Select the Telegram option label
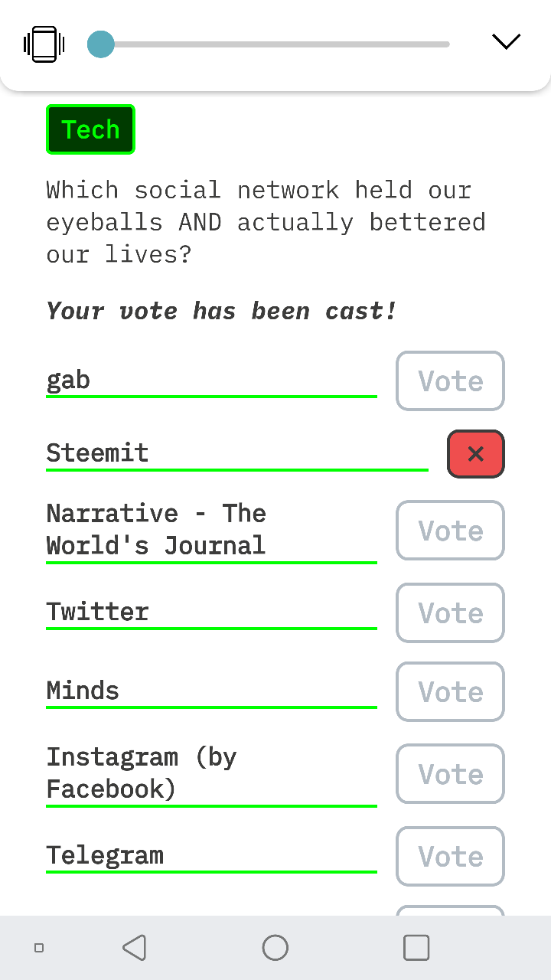The image size is (551, 980). coord(105,855)
